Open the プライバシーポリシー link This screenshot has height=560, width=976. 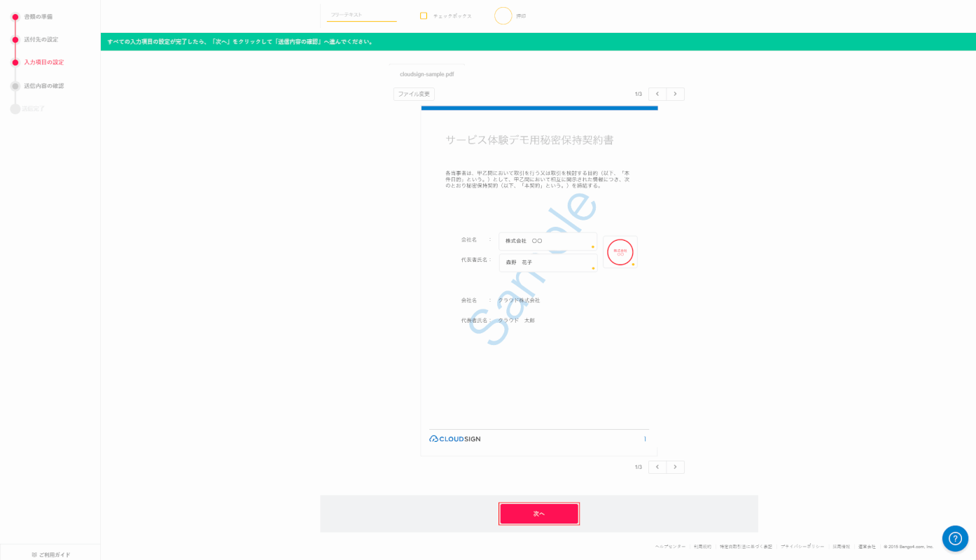(802, 545)
